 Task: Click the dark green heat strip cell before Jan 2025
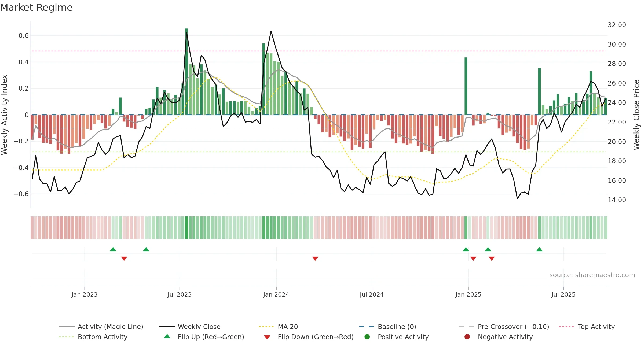click(x=466, y=227)
